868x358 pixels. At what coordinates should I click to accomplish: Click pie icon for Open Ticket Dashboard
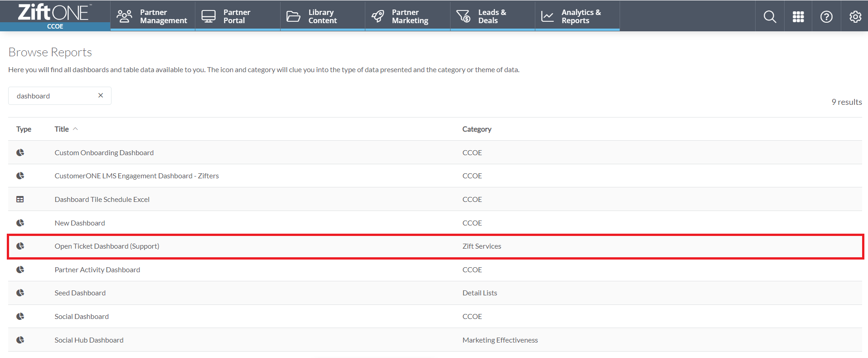[x=20, y=246]
